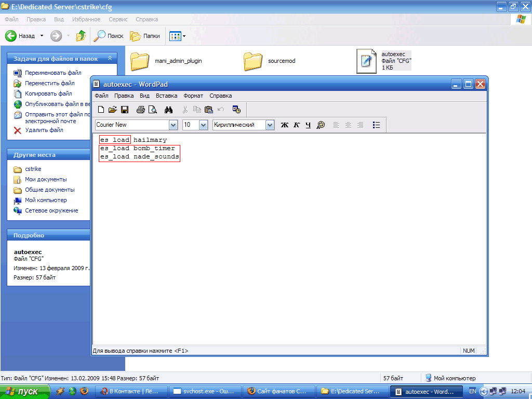The image size is (532, 399).
Task: Select mani_admin_plugin folder
Action: 166,61
